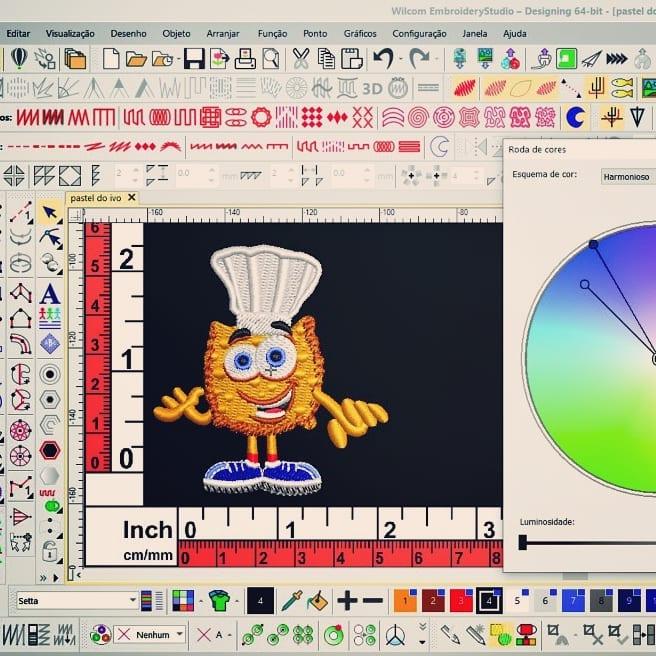656x656 pixels.
Task: Select the Lettering A tool
Action: [x=50, y=294]
